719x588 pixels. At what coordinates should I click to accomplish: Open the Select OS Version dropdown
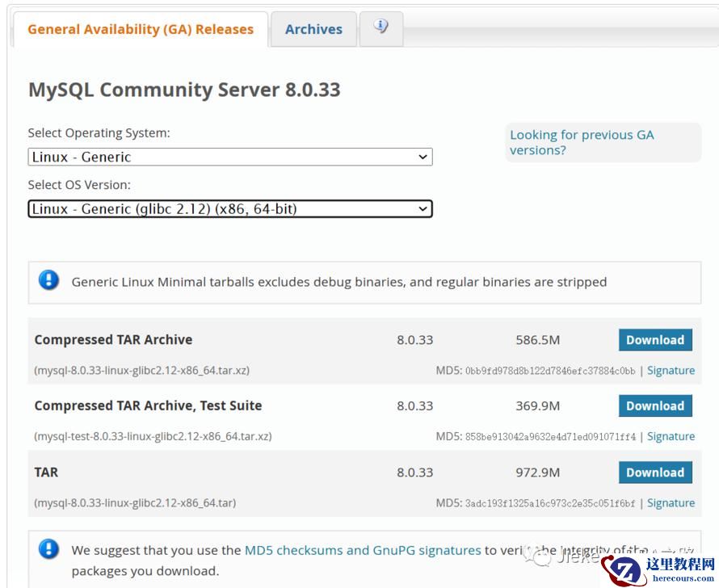tap(230, 209)
